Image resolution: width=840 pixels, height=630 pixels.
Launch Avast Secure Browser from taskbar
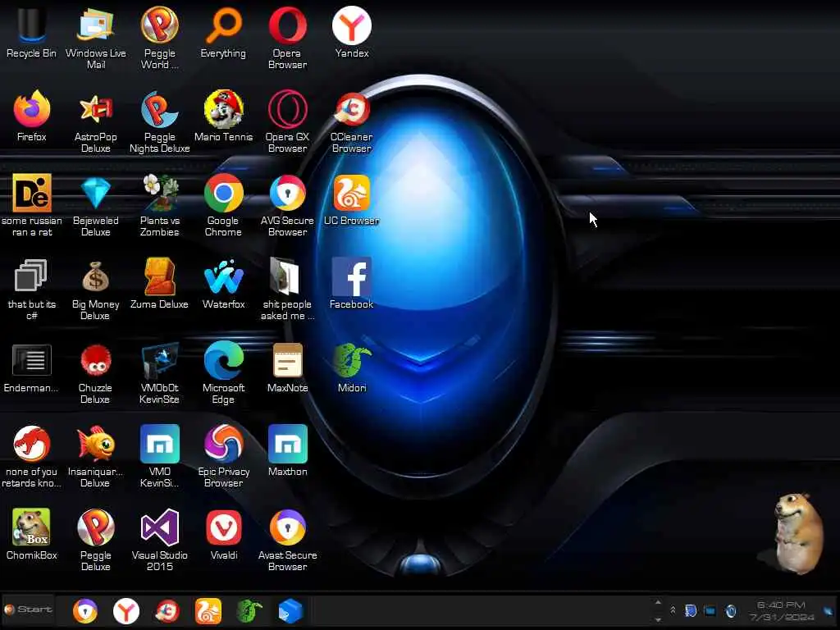pyautogui.click(x=85, y=610)
